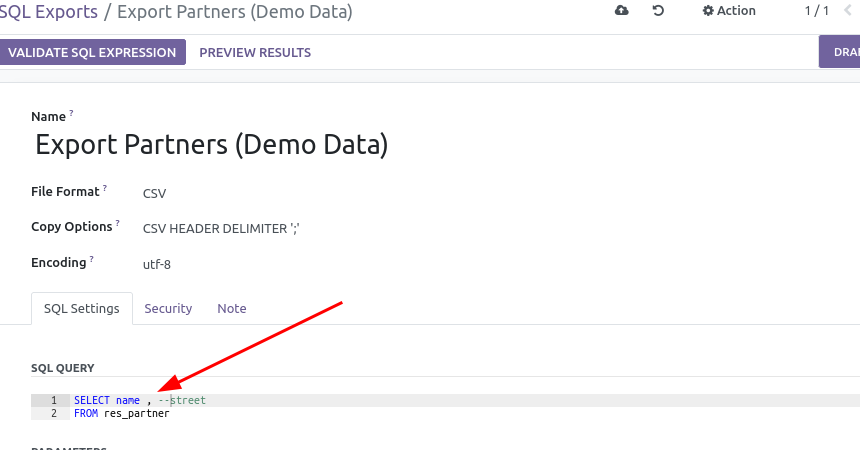The width and height of the screenshot is (860, 450).
Task: Show help tooltip for Copy Options
Action: click(x=117, y=223)
